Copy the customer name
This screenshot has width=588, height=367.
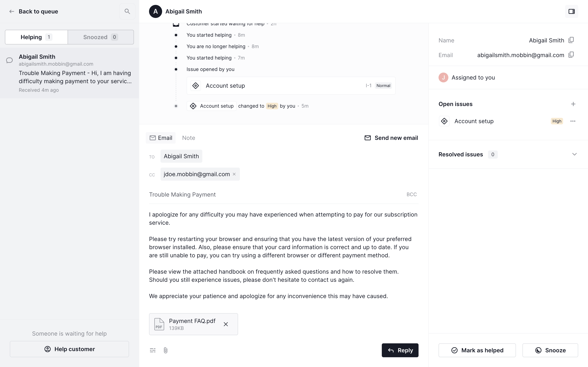(x=571, y=40)
